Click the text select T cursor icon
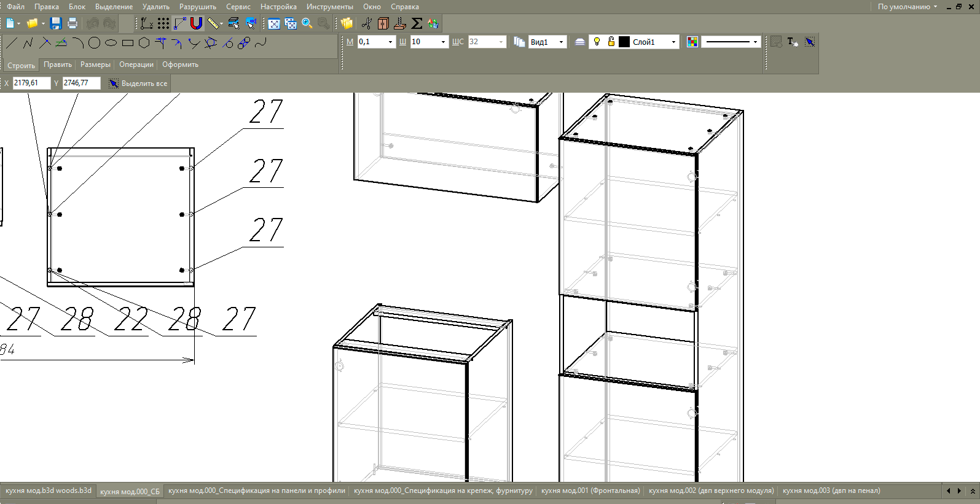980x504 pixels. tap(793, 42)
